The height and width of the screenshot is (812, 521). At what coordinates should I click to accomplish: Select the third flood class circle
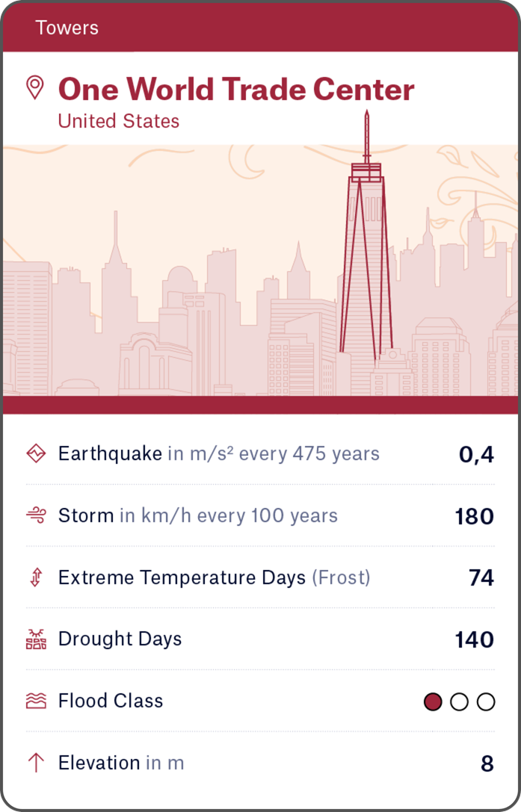click(x=486, y=702)
